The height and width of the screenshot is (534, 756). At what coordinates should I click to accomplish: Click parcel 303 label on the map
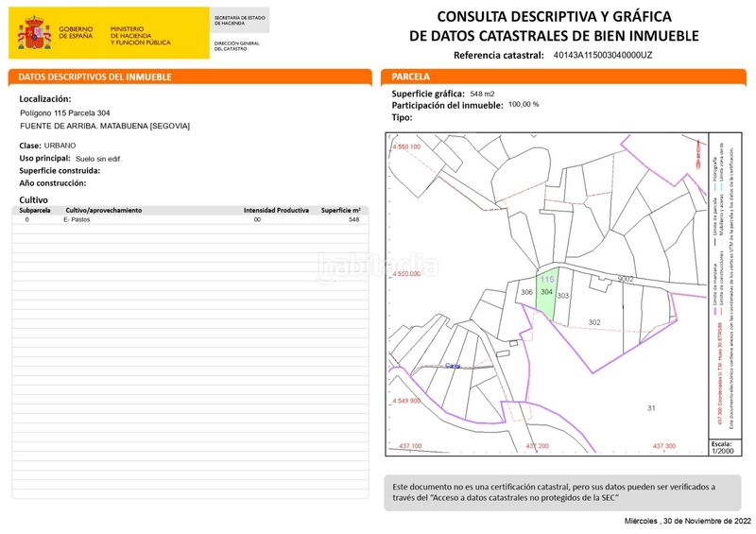click(562, 296)
